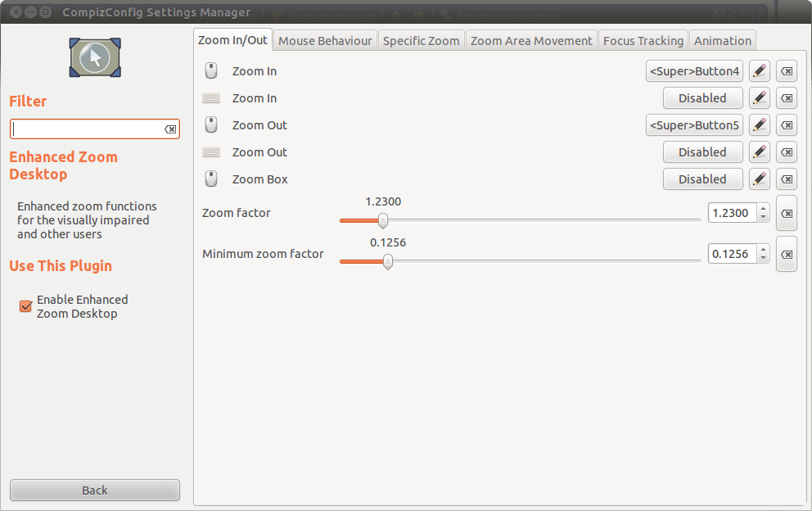Edit mouse binding for Zoom In <Super>Button4
This screenshot has height=511, width=812.
[x=759, y=71]
